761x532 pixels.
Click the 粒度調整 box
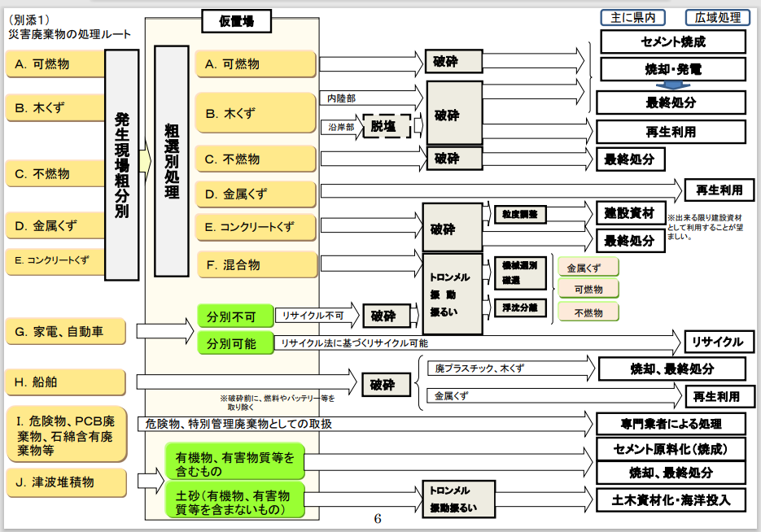click(520, 215)
